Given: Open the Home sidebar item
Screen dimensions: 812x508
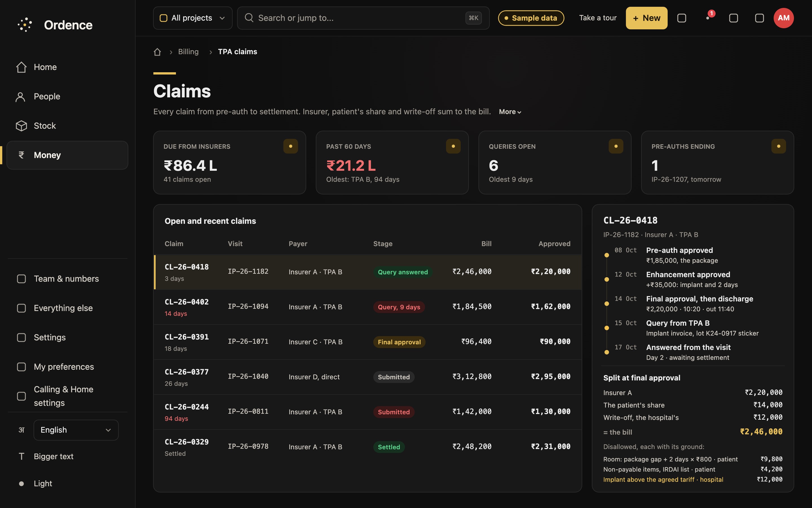Looking at the screenshot, I should pos(67,67).
